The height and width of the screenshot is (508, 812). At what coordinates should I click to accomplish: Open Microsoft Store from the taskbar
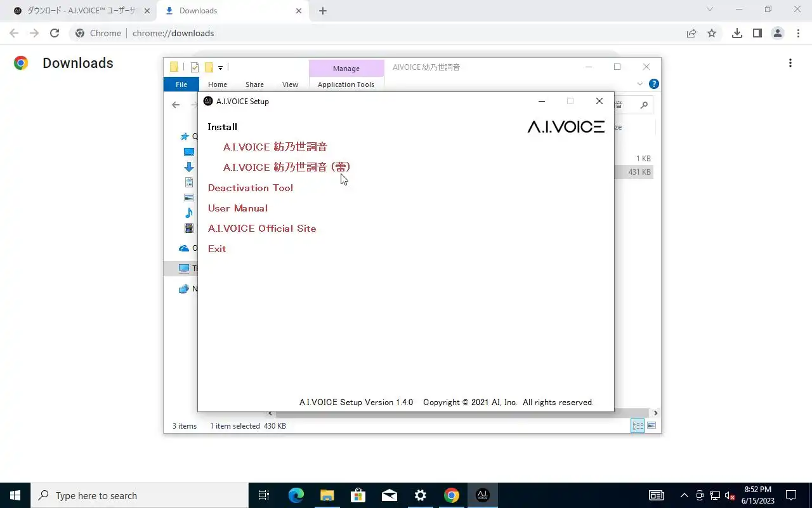tap(358, 495)
